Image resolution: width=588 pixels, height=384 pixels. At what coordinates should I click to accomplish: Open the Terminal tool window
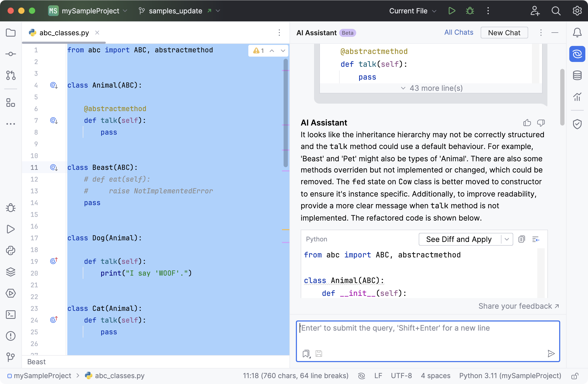pos(11,315)
